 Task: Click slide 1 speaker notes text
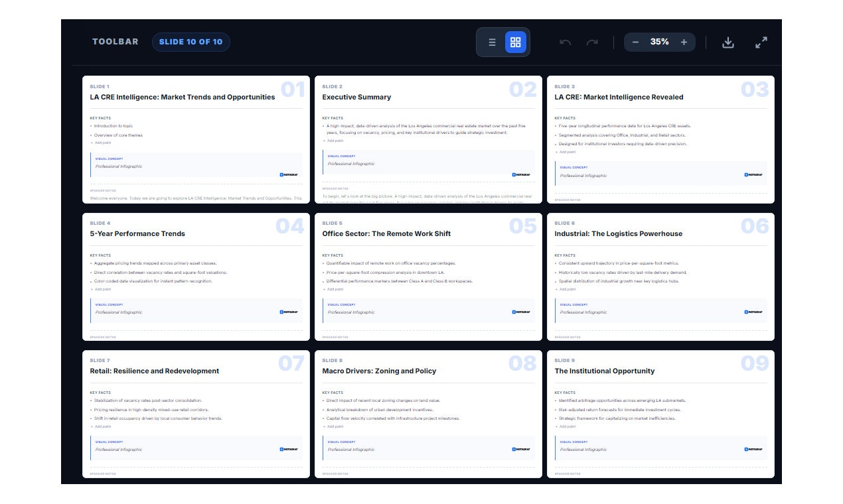click(196, 198)
